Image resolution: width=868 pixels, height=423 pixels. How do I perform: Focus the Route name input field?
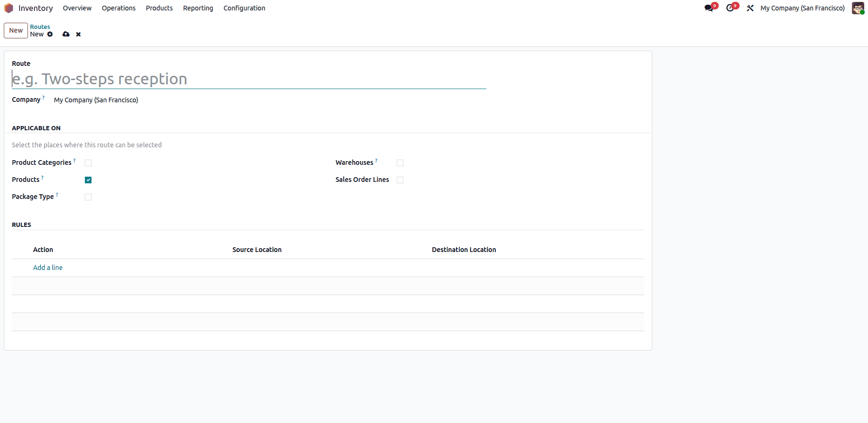click(x=249, y=79)
